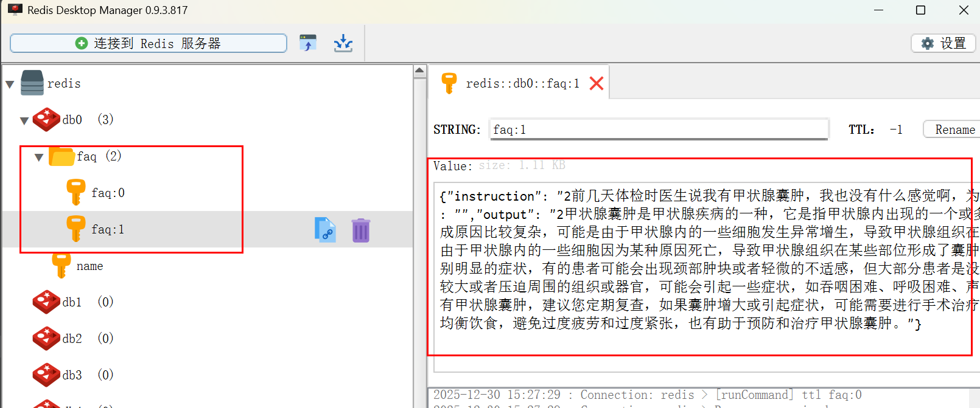This screenshot has width=980, height=408.
Task: Click the faq:1 key name field
Action: 659,130
